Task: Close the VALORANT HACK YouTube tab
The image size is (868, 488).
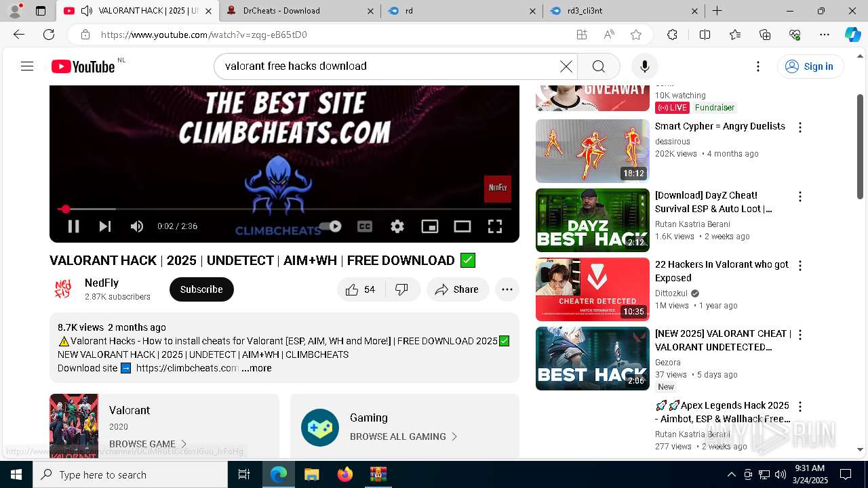Action: (x=208, y=11)
